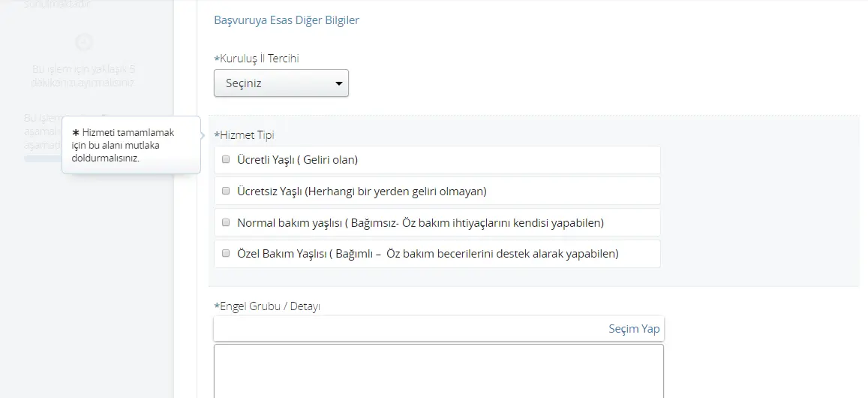868x398 pixels.
Task: Click the Seçim Yap link
Action: pyautogui.click(x=634, y=329)
